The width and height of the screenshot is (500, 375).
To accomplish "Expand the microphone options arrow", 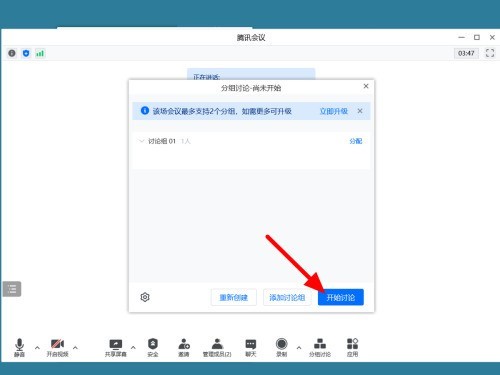I will pos(37,348).
